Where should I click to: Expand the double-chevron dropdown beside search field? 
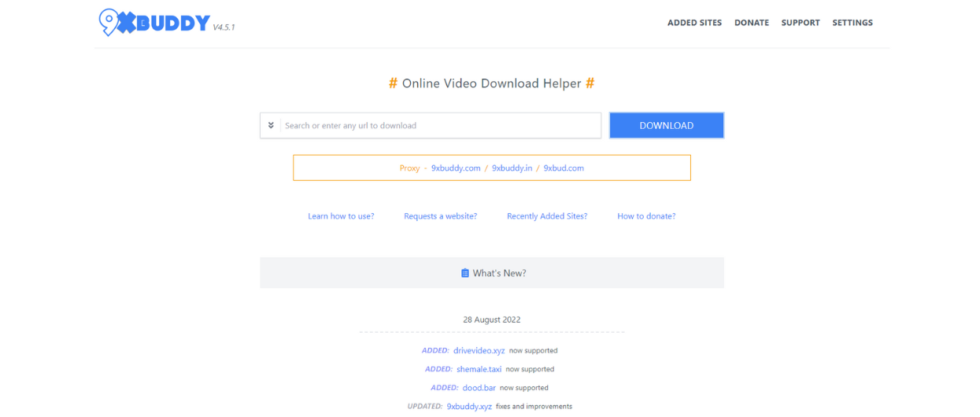(x=271, y=125)
